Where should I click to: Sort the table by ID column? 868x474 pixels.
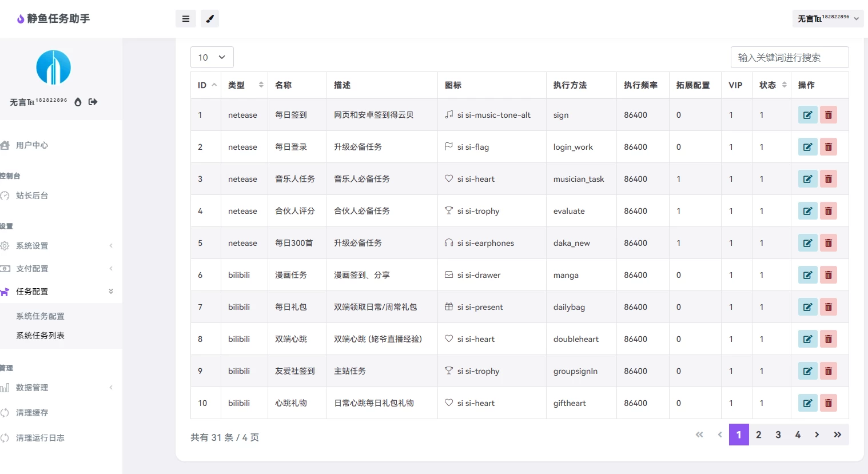206,85
